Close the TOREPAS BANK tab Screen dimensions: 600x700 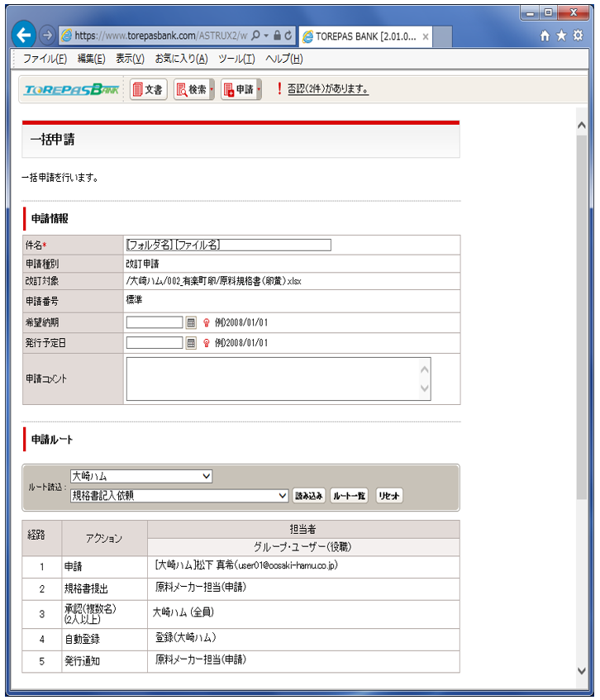(426, 36)
